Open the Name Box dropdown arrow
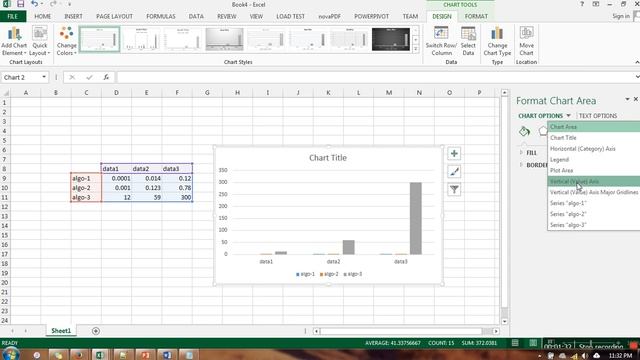The width and height of the screenshot is (640, 360). click(x=44, y=77)
